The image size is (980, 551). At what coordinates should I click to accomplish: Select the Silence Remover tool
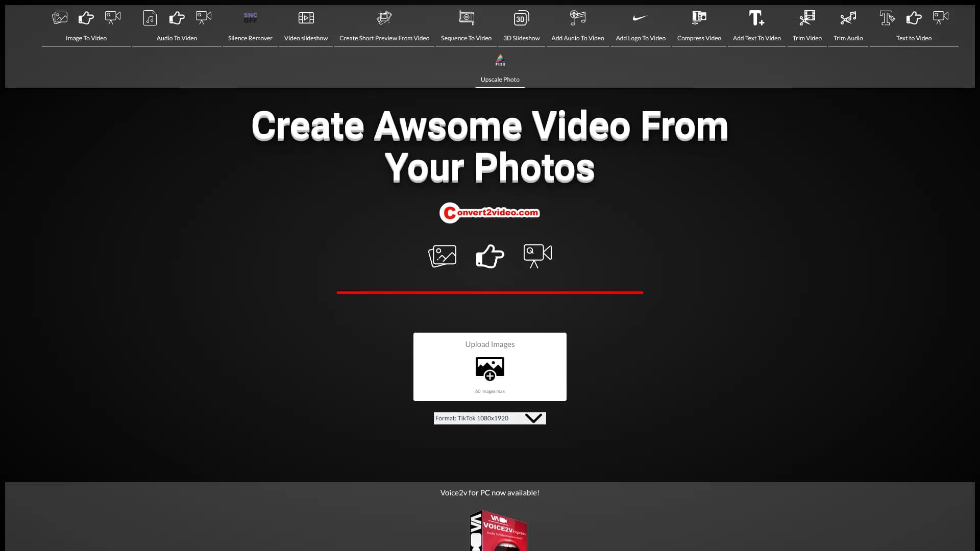250,26
